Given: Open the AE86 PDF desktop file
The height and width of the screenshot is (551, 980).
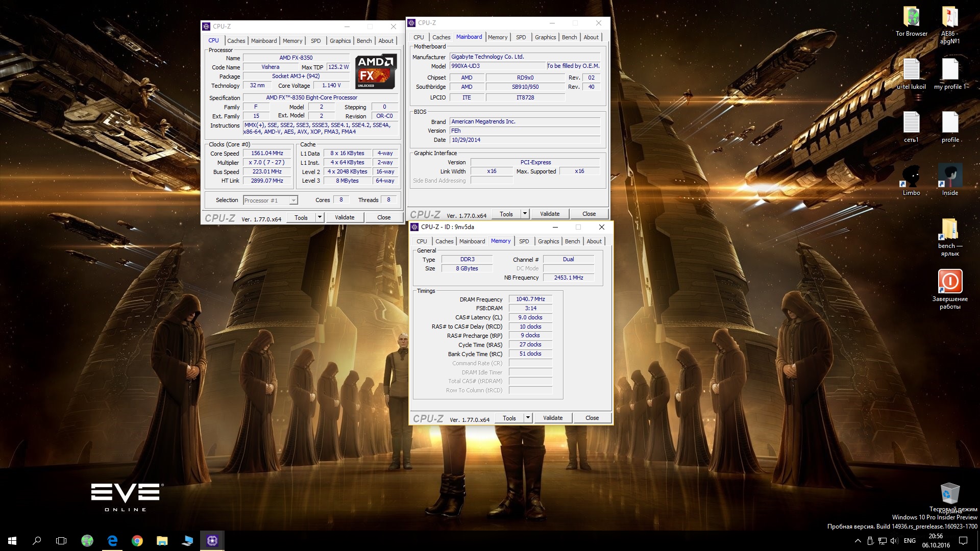Looking at the screenshot, I should click(949, 24).
